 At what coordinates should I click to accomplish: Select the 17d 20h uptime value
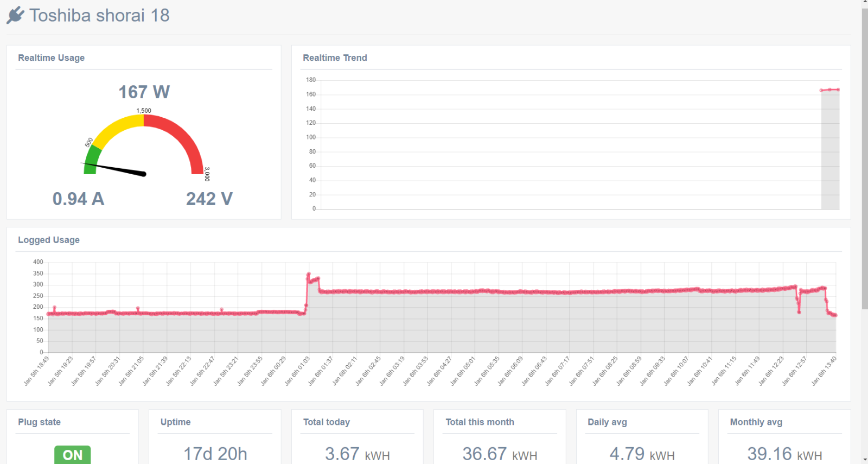tap(215, 454)
